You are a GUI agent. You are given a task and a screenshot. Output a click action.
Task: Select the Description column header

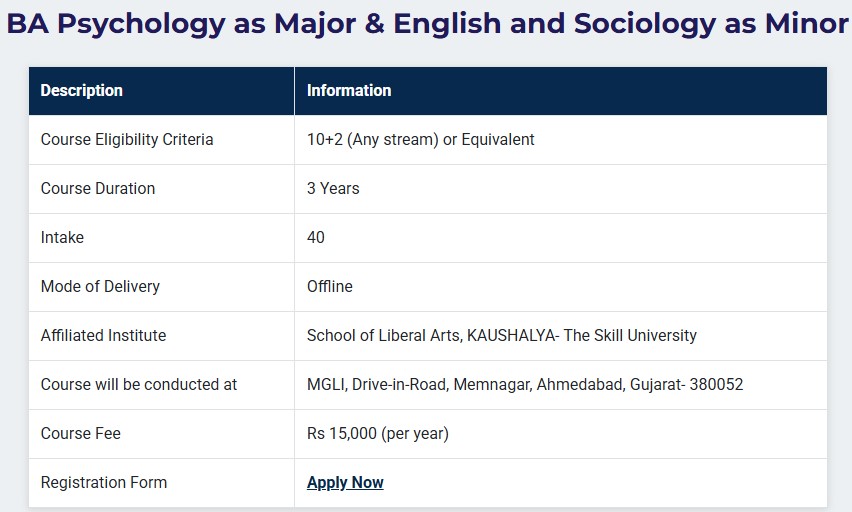(x=82, y=91)
